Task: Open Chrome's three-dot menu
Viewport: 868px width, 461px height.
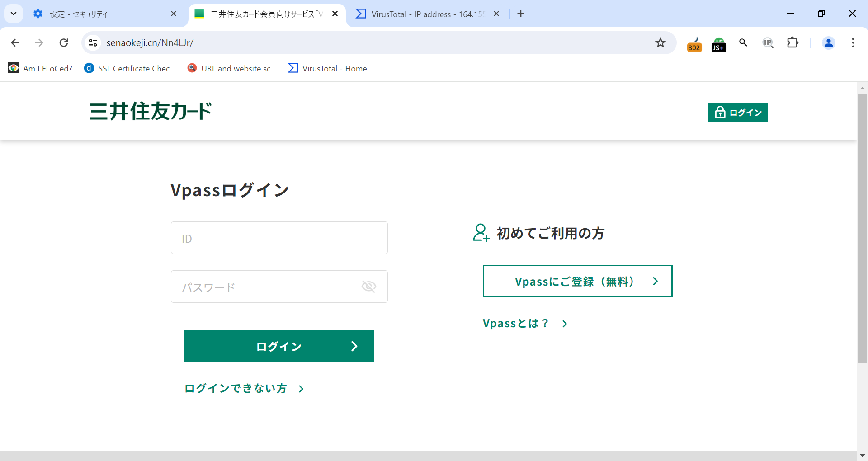Action: [853, 42]
